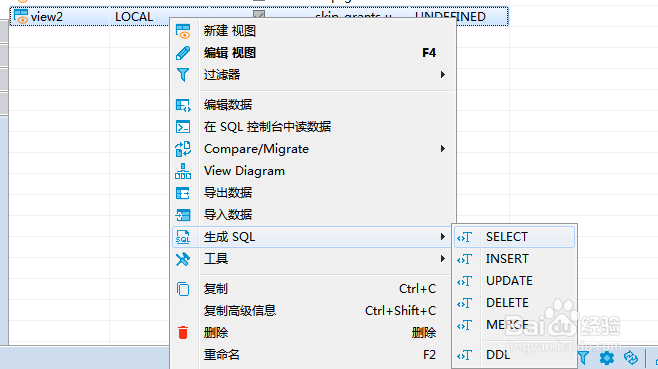The image size is (658, 369).
Task: Click the Compare/Migrate arrows icon
Action: pyautogui.click(x=183, y=149)
